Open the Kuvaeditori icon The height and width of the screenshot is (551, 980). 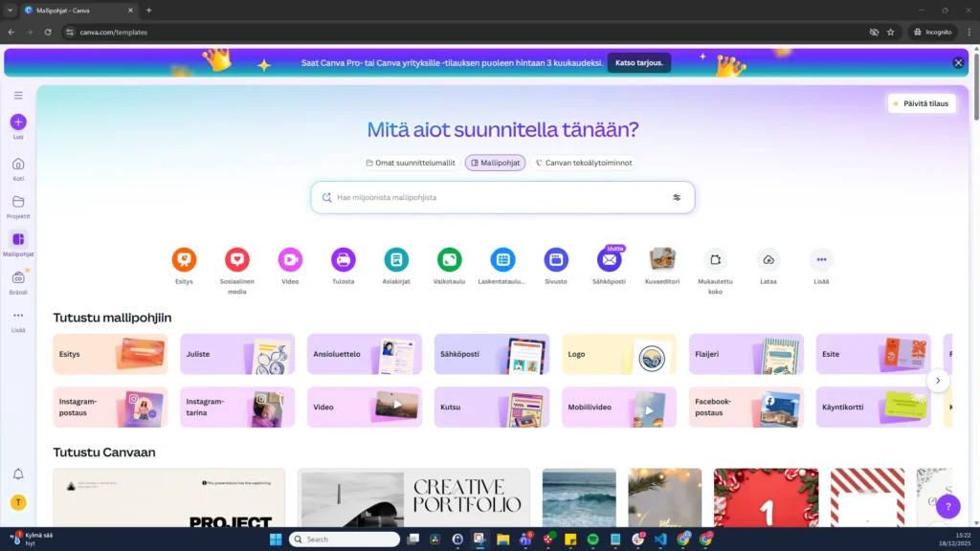point(661,258)
